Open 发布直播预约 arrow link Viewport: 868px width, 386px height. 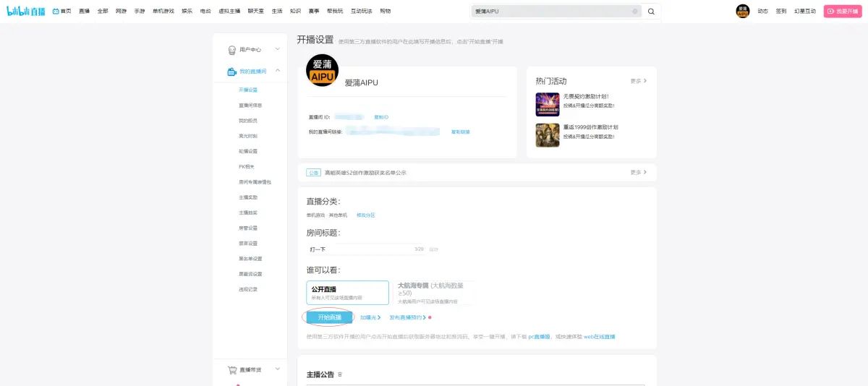click(408, 317)
